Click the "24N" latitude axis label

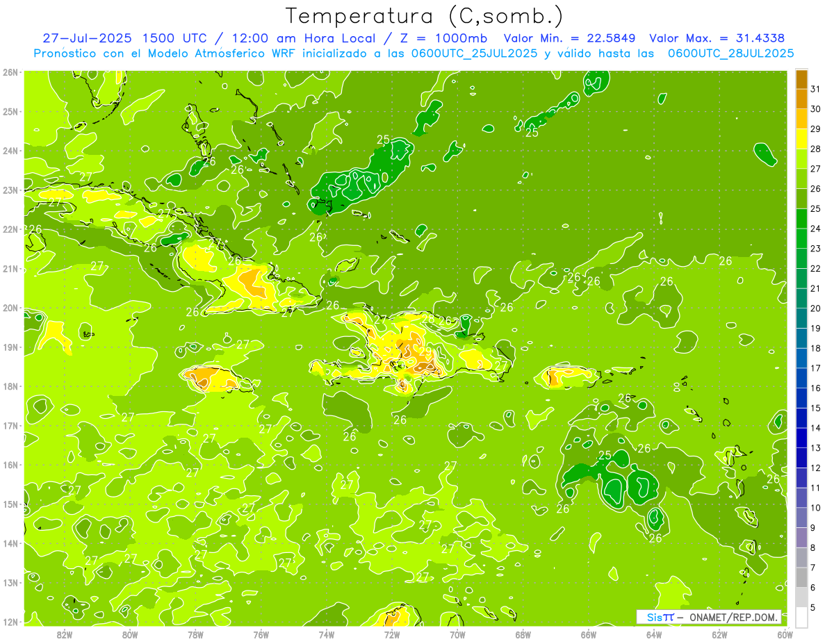pyautogui.click(x=10, y=151)
